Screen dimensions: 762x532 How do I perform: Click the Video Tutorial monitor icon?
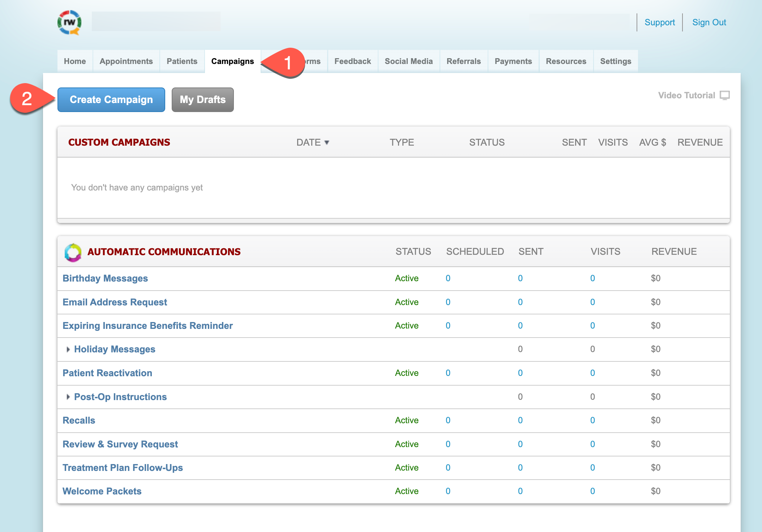(x=724, y=95)
